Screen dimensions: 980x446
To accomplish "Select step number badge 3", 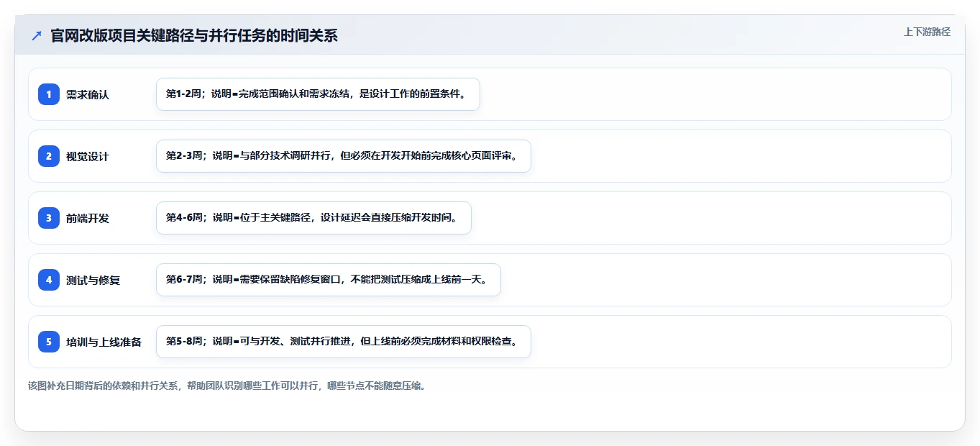I will 49,218.
